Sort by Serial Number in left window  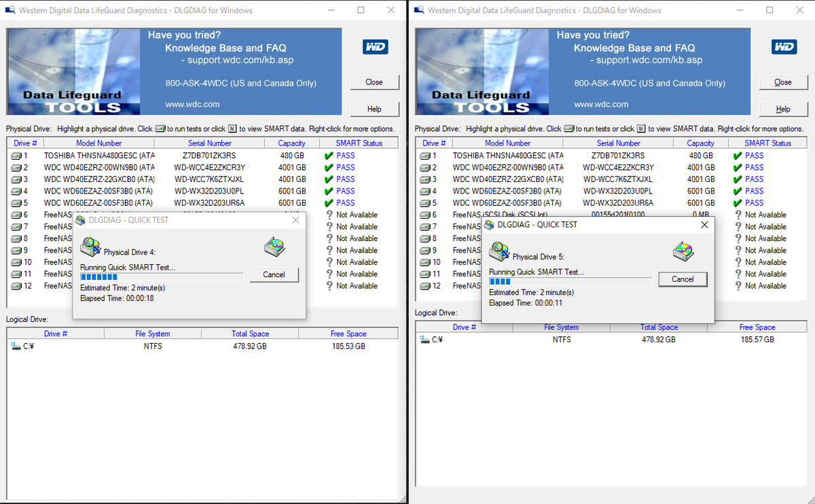210,143
